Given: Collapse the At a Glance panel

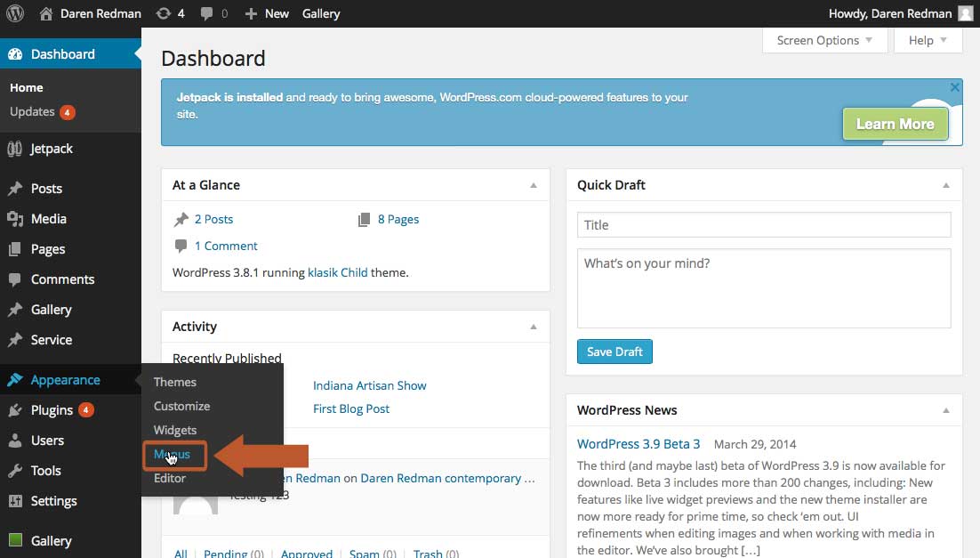Looking at the screenshot, I should click(533, 185).
